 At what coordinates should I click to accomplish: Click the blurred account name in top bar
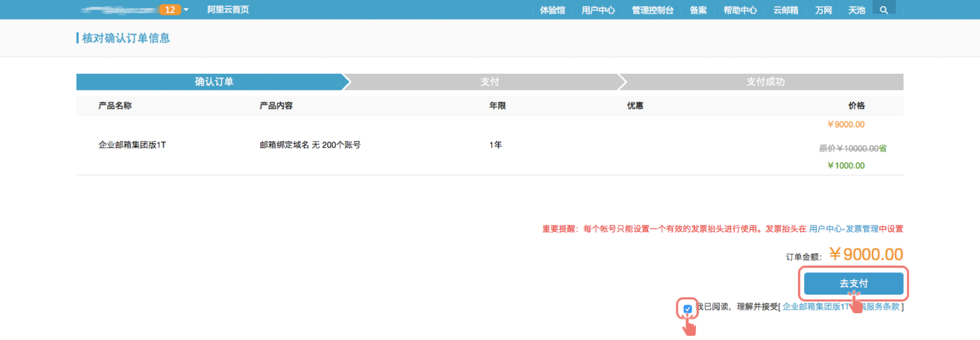(119, 10)
